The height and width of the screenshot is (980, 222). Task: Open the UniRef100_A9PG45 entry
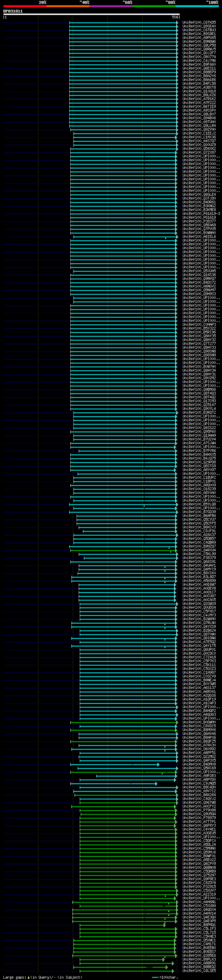pos(199,38)
